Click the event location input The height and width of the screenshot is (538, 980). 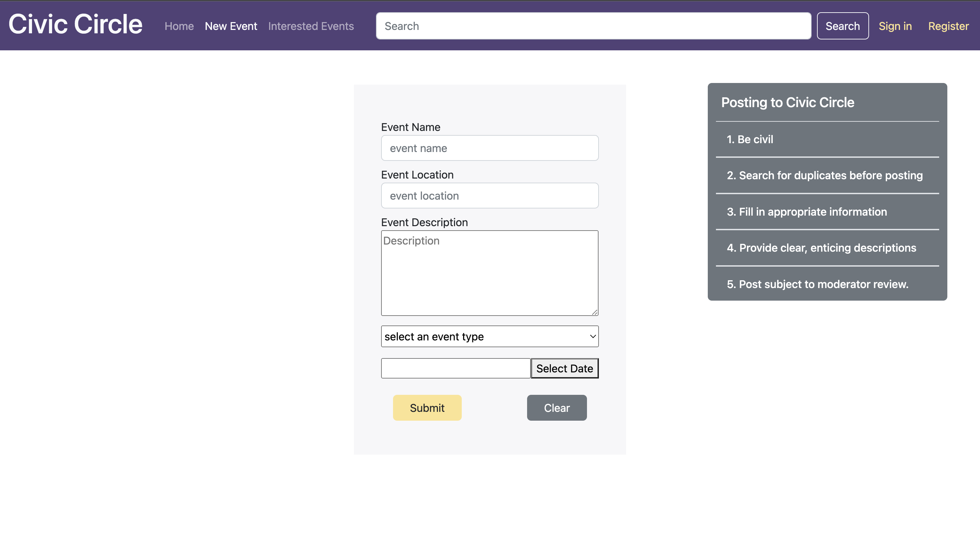click(490, 196)
